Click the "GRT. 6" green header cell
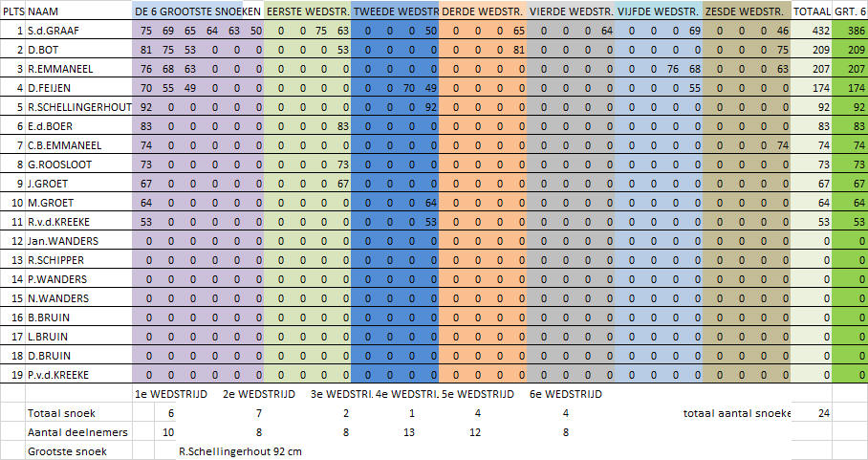The image size is (868, 460). 850,11
